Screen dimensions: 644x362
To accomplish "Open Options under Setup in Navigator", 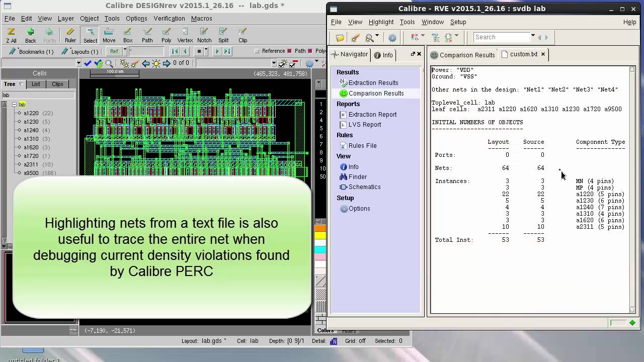I will tap(355, 209).
